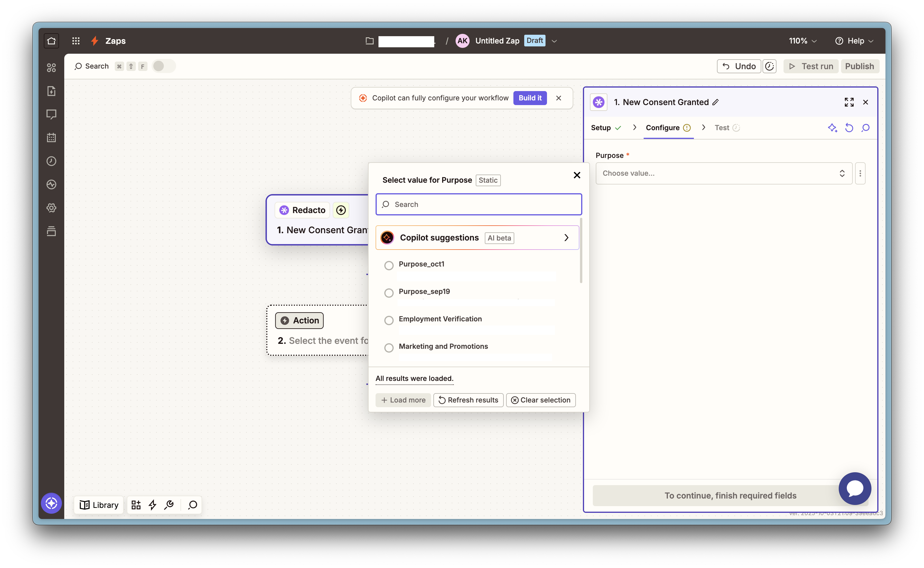Toggle the switch next to Search
This screenshot has width=924, height=568.
point(164,66)
